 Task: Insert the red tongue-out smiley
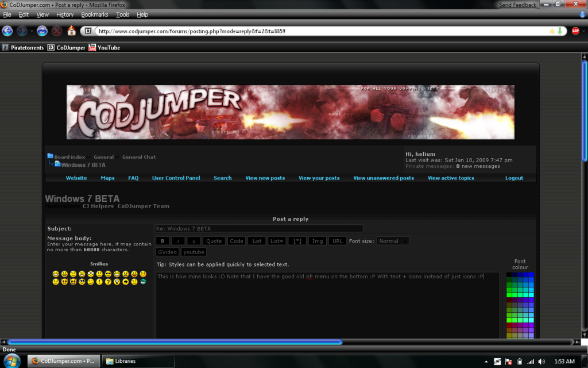[134, 274]
